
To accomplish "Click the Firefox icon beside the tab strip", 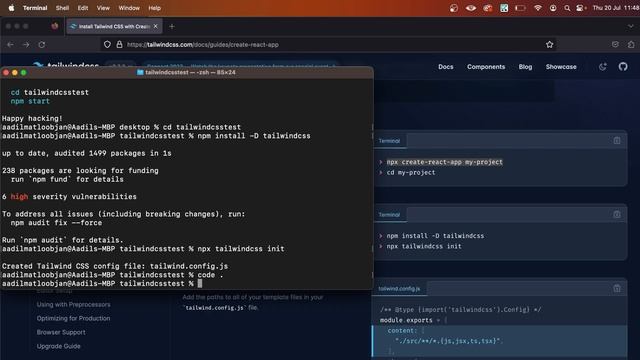I will tap(55, 26).
